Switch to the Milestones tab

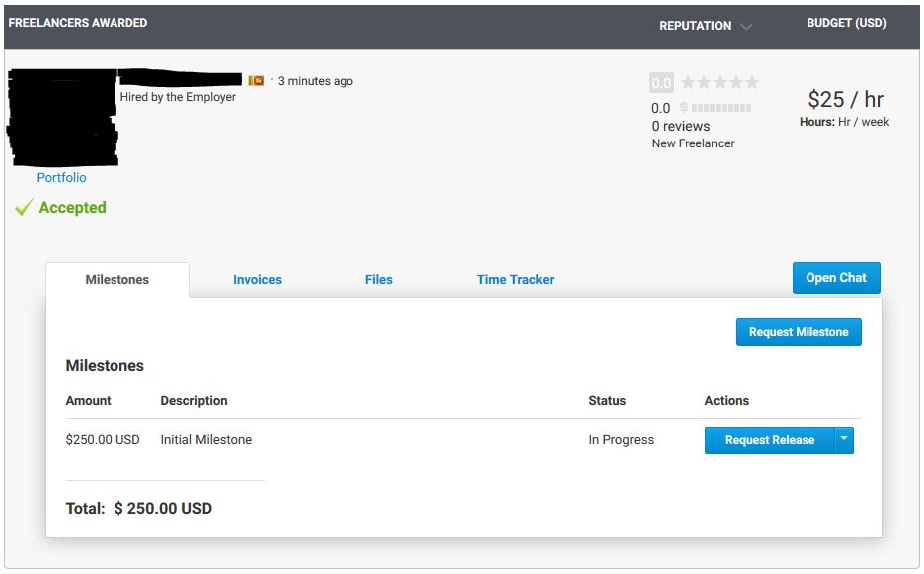(x=117, y=280)
